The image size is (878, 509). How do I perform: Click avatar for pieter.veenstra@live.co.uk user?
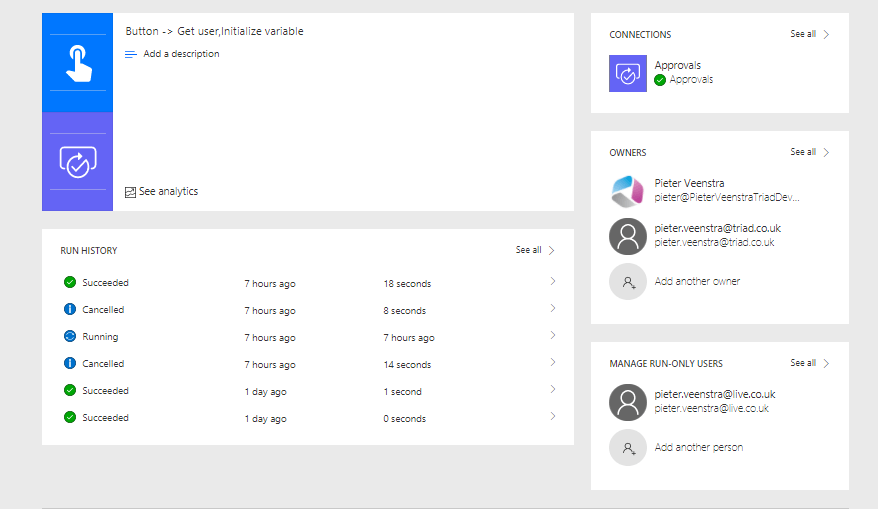628,402
